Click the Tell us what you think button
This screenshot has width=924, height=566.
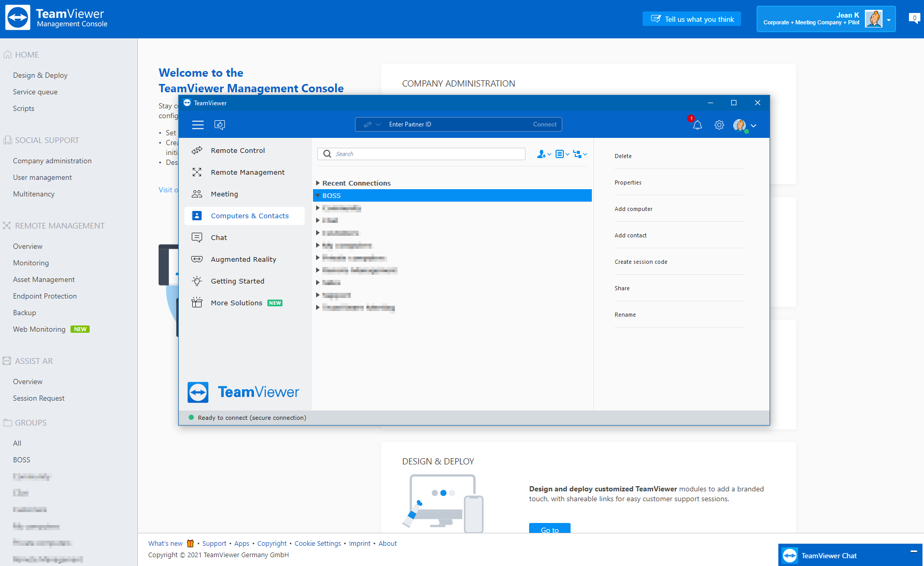(692, 19)
